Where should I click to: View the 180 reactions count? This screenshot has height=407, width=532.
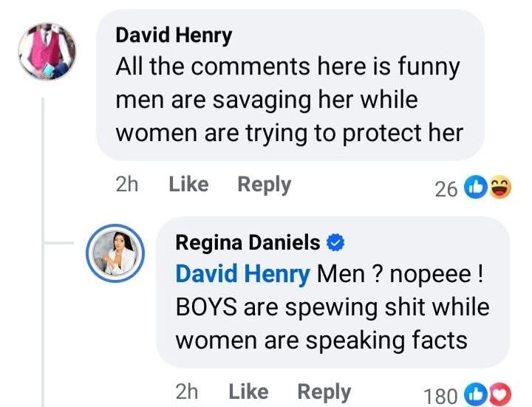point(440,397)
